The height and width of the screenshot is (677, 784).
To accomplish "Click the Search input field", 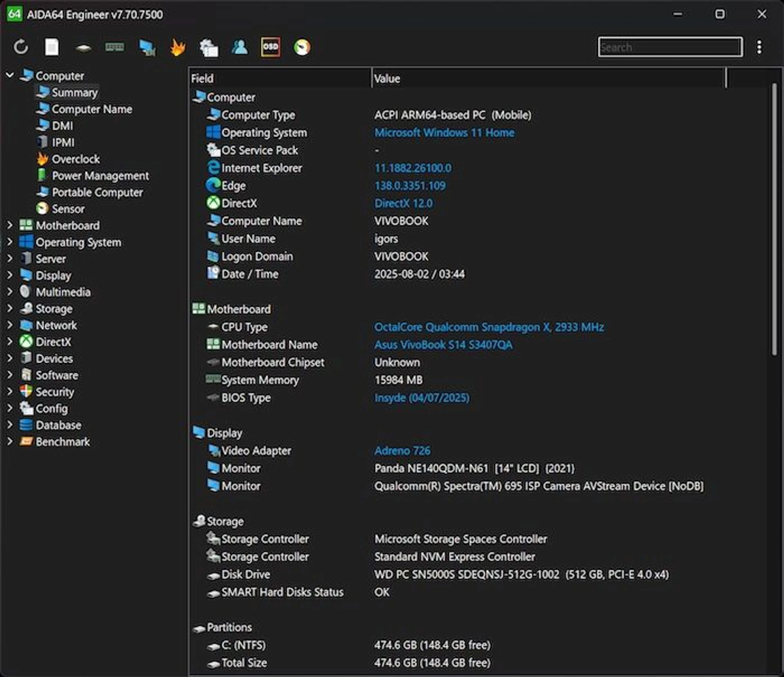I will (x=670, y=47).
